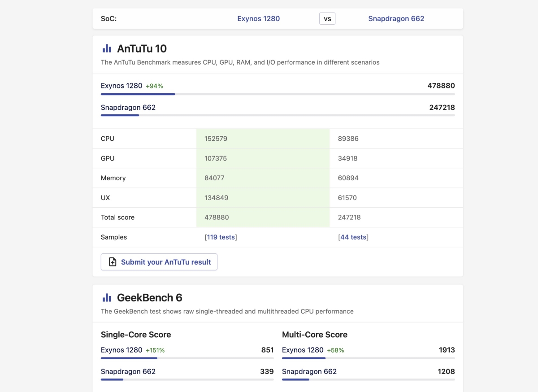Click the Single-Core progress bar for Exynos 1280
This screenshot has width=538, height=392.
click(x=187, y=358)
